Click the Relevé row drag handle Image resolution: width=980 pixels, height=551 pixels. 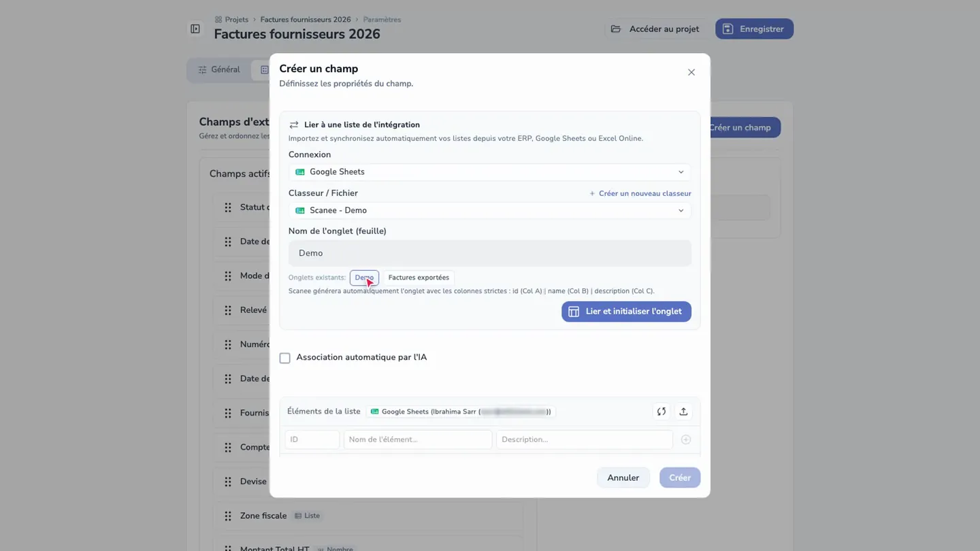(x=228, y=310)
